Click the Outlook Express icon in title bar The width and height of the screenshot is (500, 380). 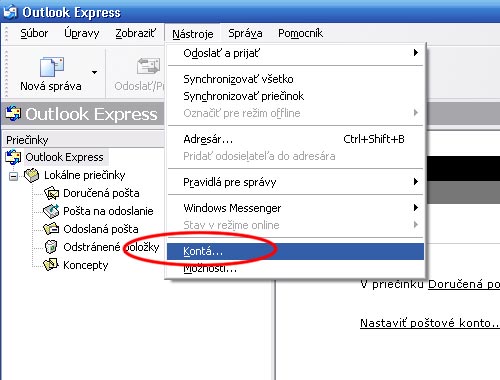[x=10, y=12]
